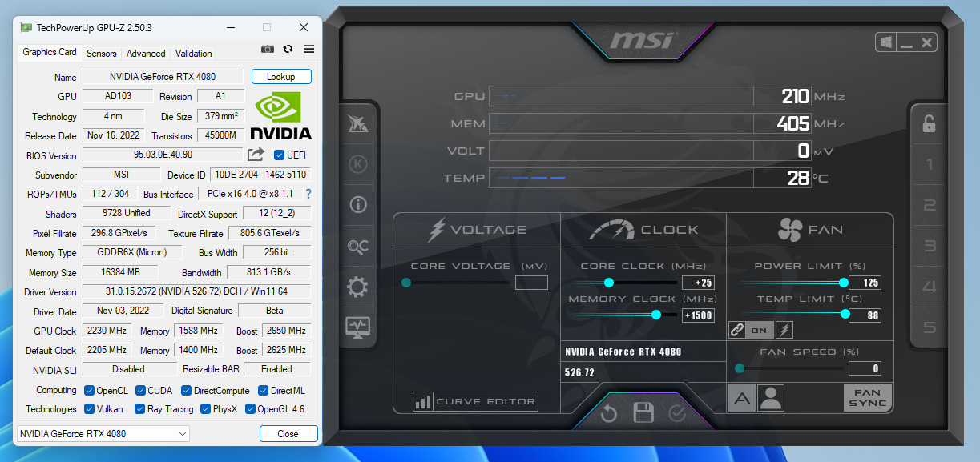Toggle the Vulkan checkbox
Screen dimensions: 980x462
(x=90, y=409)
